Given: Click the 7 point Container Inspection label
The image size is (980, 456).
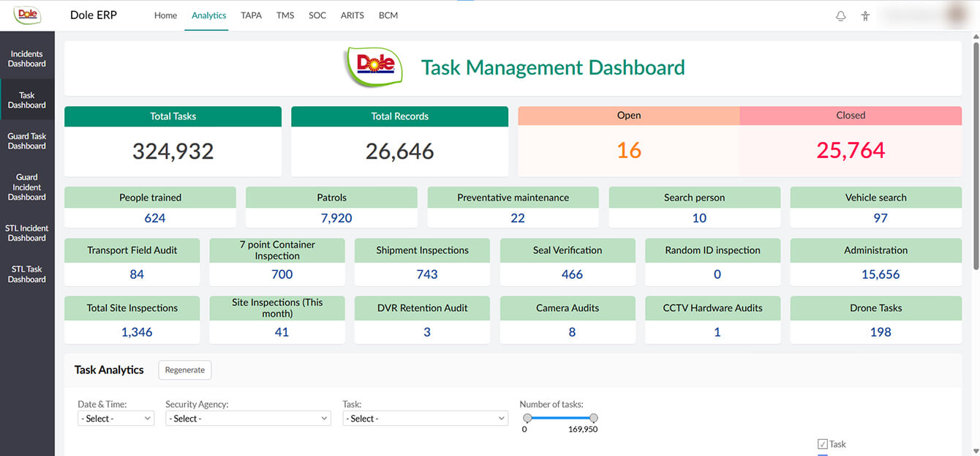Looking at the screenshot, I should point(277,250).
